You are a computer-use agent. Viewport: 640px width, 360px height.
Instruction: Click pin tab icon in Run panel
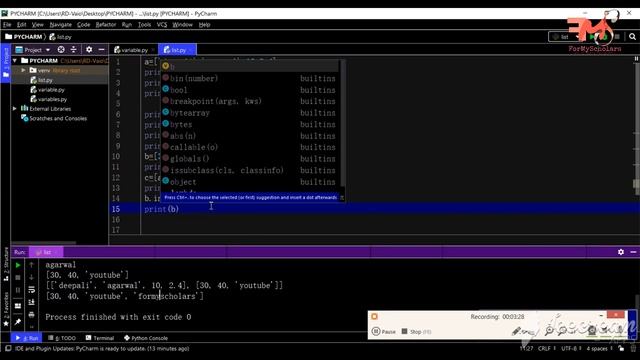(x=18, y=322)
